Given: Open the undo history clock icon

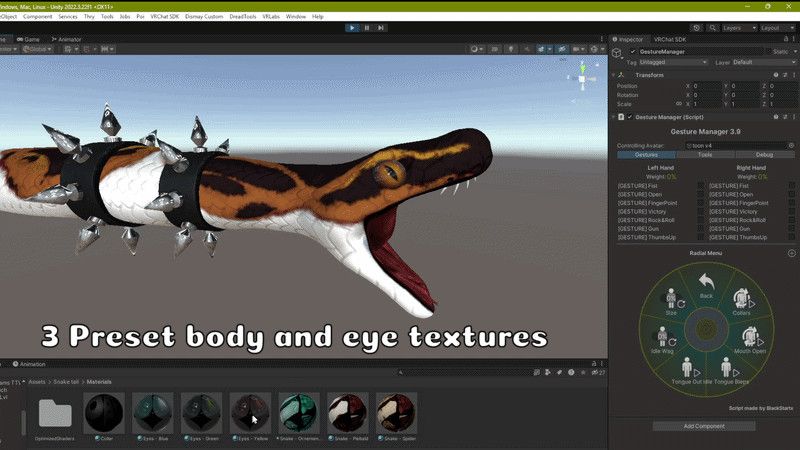Looking at the screenshot, I should [696, 28].
